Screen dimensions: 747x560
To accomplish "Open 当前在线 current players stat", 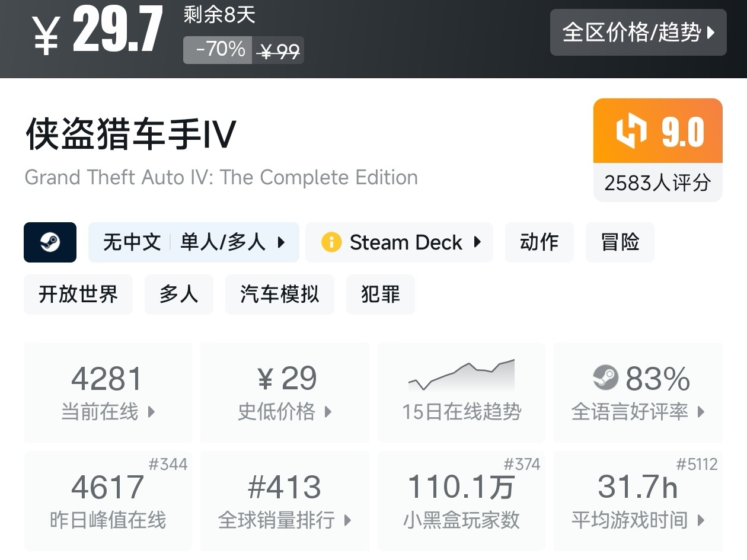I will click(x=108, y=392).
